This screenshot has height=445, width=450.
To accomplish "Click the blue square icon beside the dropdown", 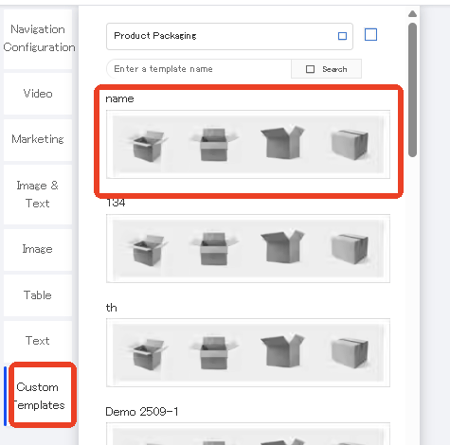I will 371,35.
